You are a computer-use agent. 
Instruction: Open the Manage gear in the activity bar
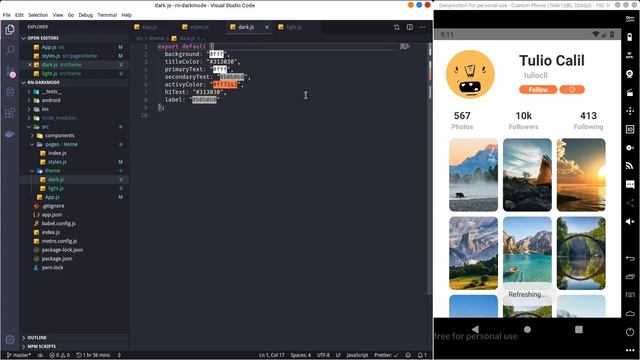pos(10,339)
